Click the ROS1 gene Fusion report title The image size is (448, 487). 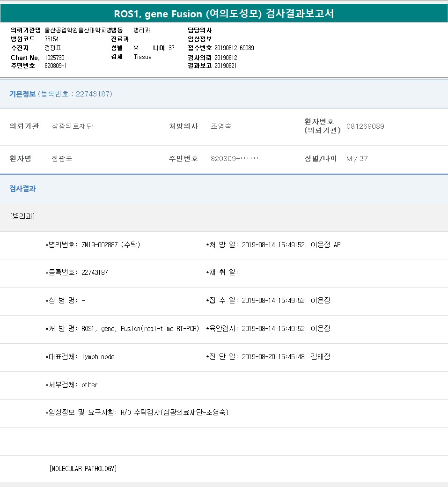[x=224, y=14]
